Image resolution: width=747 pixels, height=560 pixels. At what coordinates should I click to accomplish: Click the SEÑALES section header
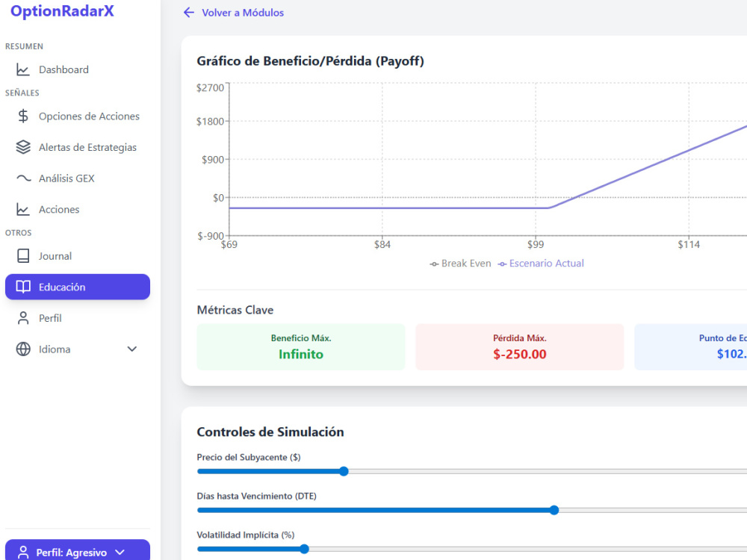point(22,93)
